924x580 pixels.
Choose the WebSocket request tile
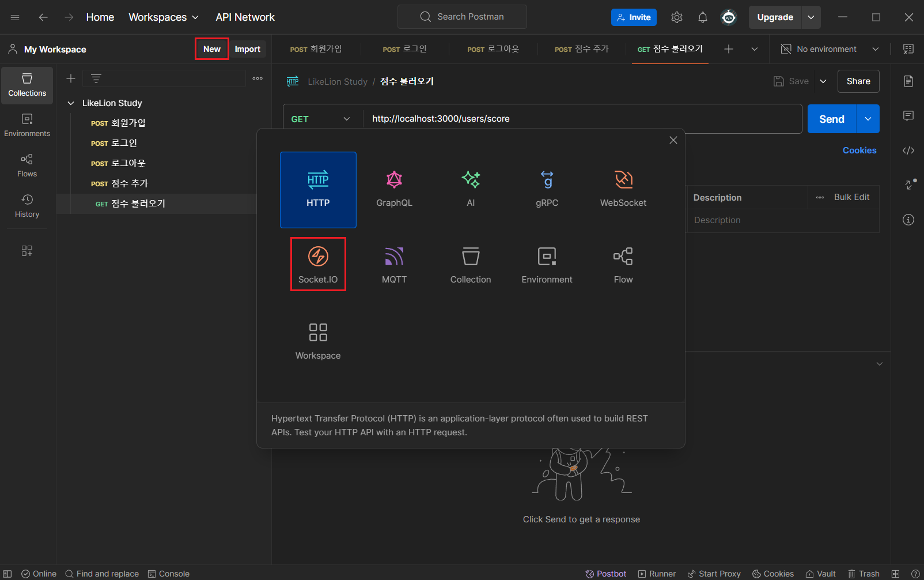pos(623,190)
